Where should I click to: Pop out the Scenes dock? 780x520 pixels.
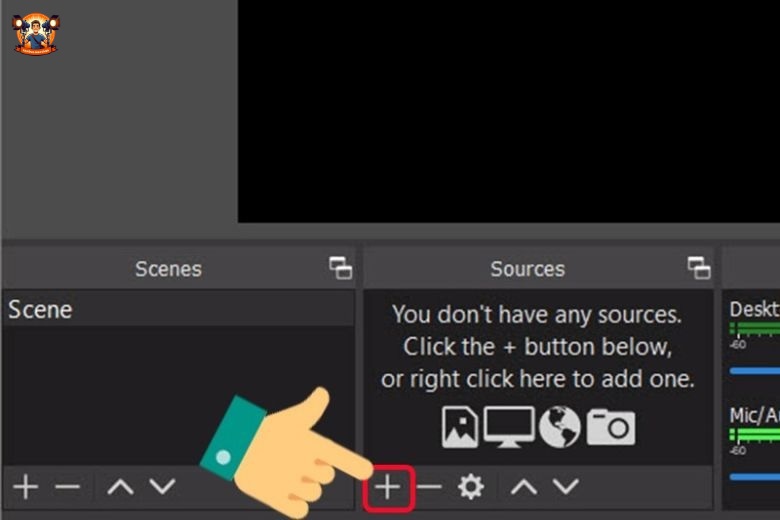(x=341, y=268)
